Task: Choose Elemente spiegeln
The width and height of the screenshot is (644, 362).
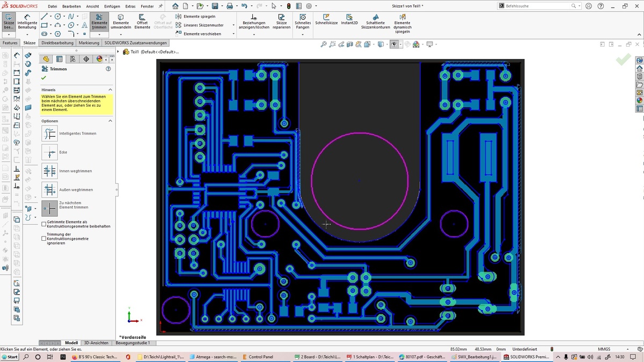Action: [196, 17]
